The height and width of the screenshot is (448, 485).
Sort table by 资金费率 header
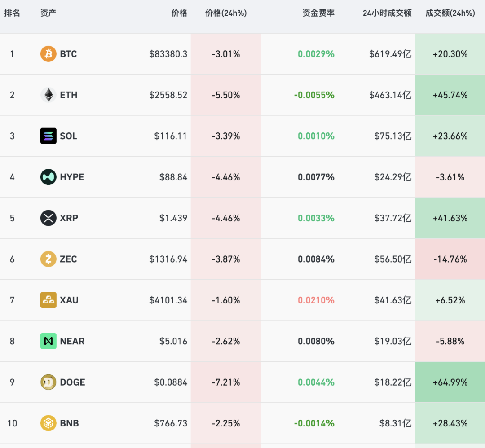[x=318, y=13]
